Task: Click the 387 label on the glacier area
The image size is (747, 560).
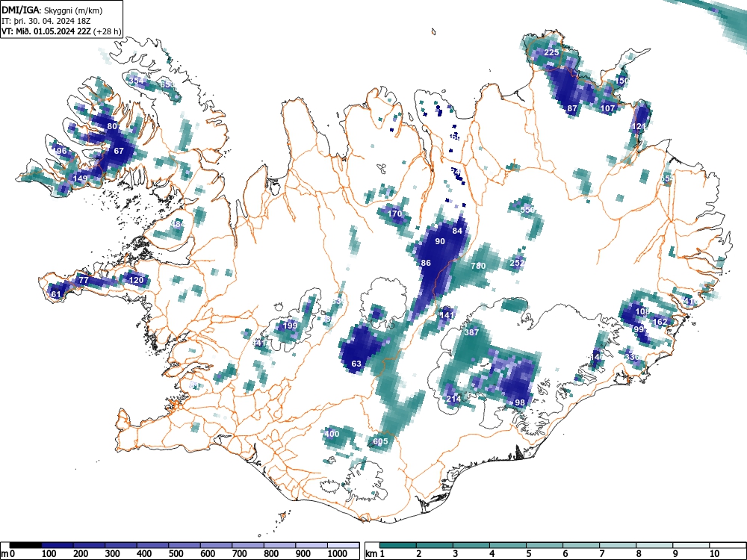Action: 471,332
